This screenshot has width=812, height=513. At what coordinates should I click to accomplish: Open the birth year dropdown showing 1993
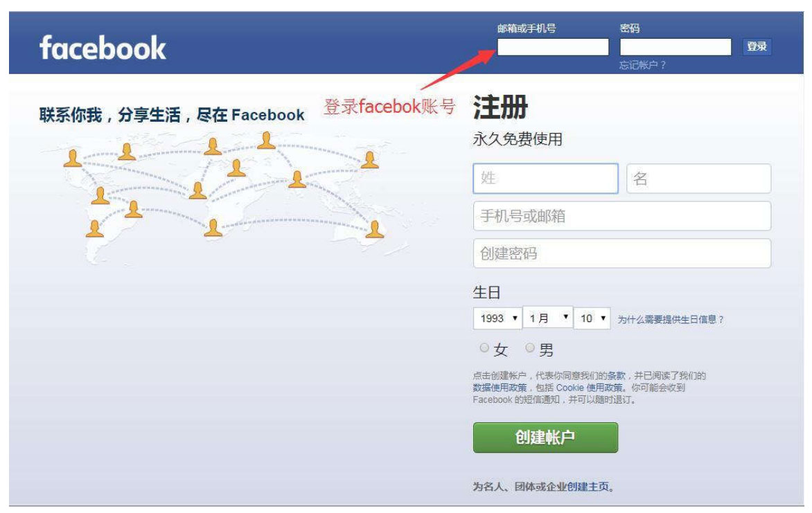tap(497, 318)
